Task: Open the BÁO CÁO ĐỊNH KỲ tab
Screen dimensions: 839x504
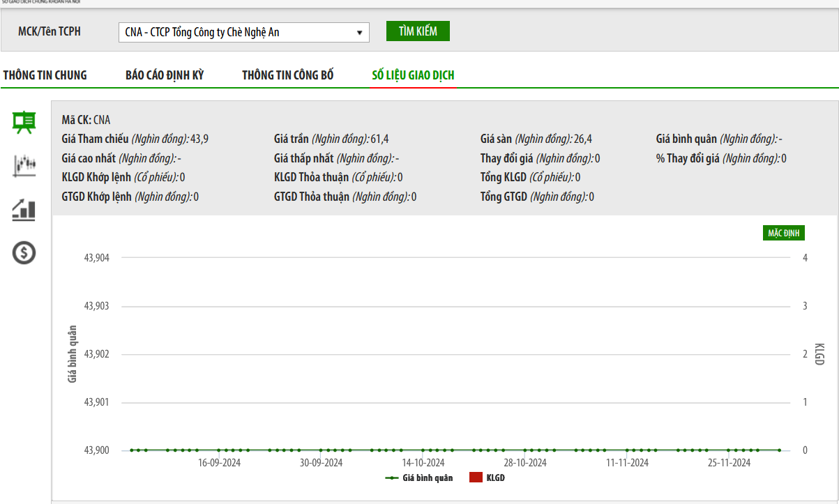Action: [165, 75]
